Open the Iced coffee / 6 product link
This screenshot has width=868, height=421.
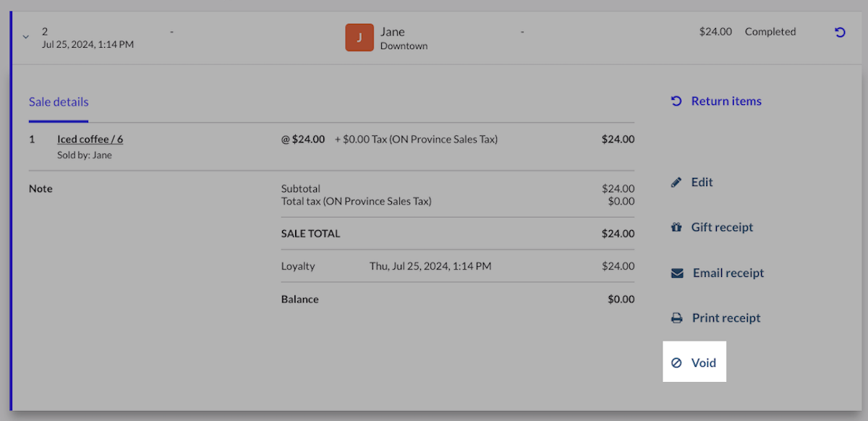click(x=90, y=140)
